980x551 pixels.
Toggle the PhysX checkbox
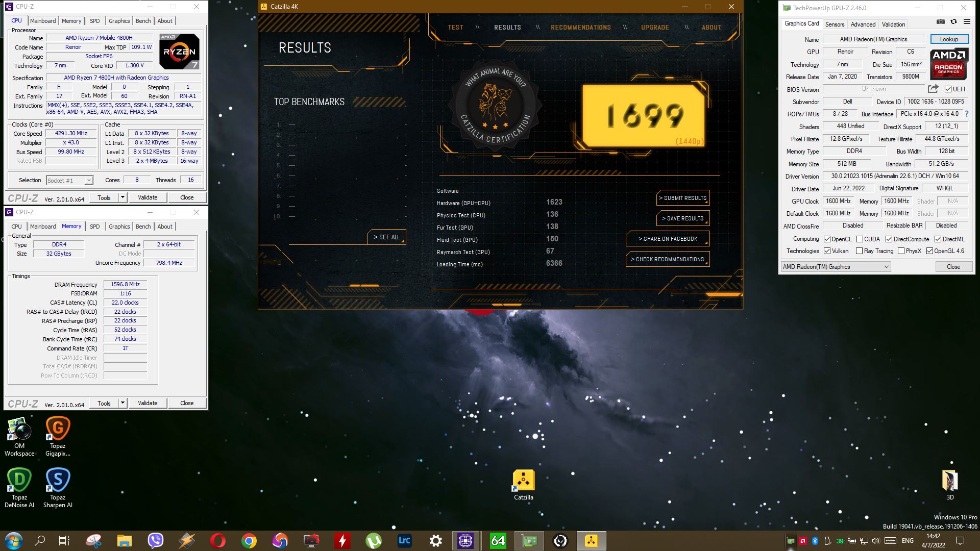pyautogui.click(x=901, y=251)
